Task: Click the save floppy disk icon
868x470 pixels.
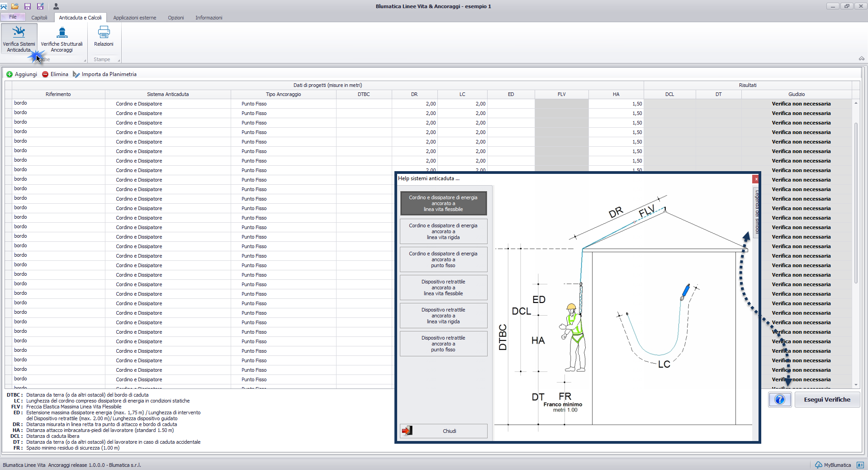Action: point(28,6)
